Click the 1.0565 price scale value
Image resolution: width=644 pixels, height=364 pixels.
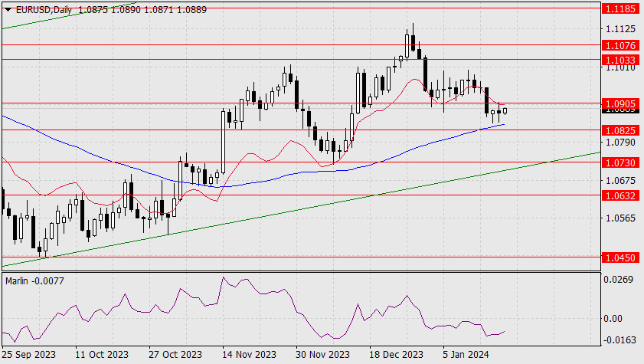point(620,218)
